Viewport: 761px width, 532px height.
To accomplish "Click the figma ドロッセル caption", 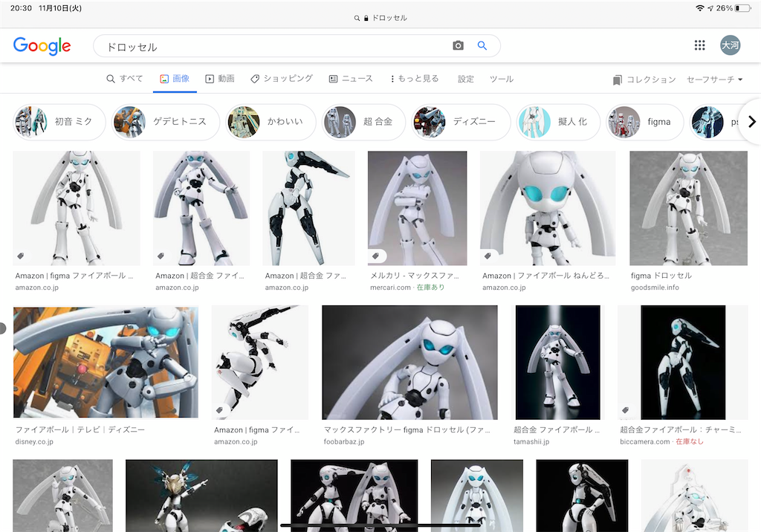I will pos(661,275).
